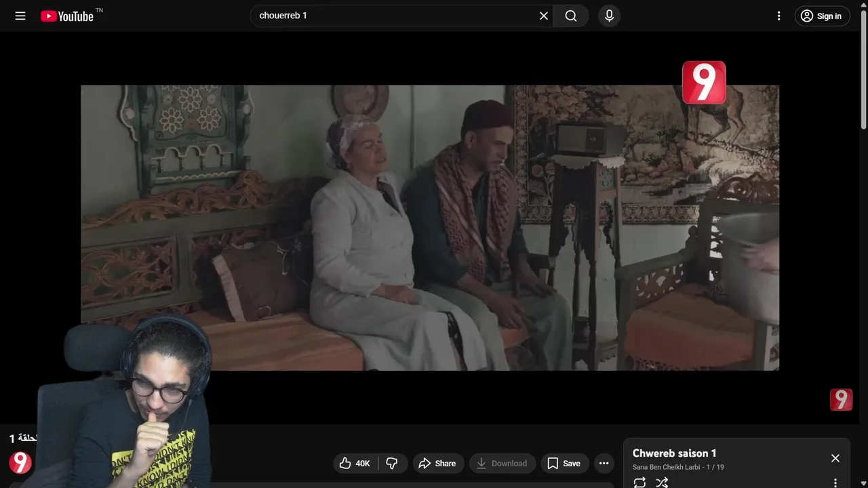Open the settings three-dot menu in header
Viewport: 868px width, 488px height.
(x=778, y=16)
